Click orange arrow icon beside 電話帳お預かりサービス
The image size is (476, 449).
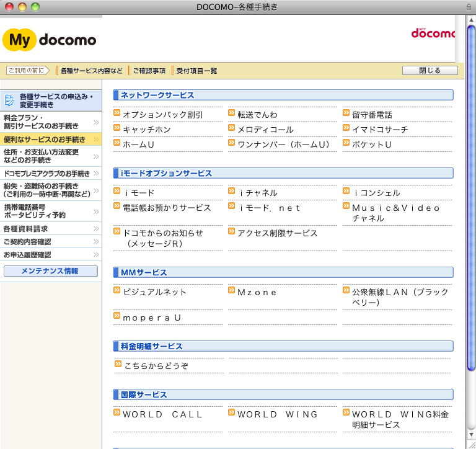[x=117, y=206]
